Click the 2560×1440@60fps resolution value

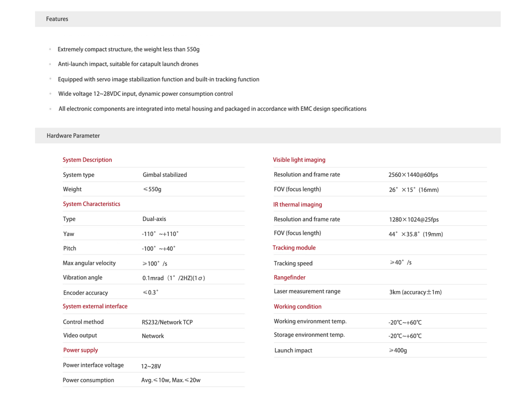tap(413, 175)
